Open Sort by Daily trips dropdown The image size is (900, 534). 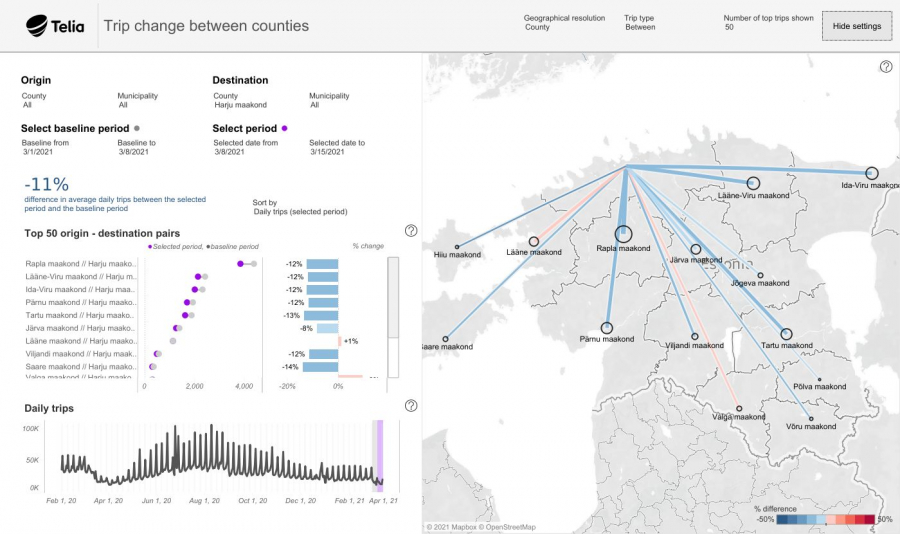coord(300,212)
